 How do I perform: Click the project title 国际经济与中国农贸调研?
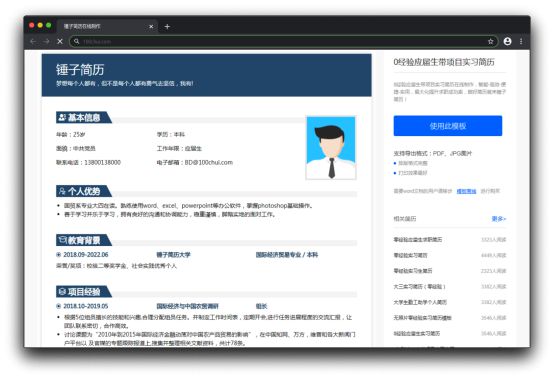[x=187, y=306]
